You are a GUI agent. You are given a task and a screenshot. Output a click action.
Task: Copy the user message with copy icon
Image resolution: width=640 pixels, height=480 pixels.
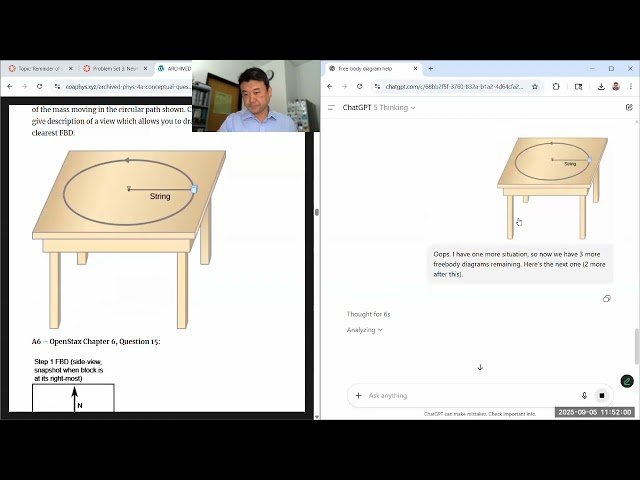pyautogui.click(x=606, y=298)
